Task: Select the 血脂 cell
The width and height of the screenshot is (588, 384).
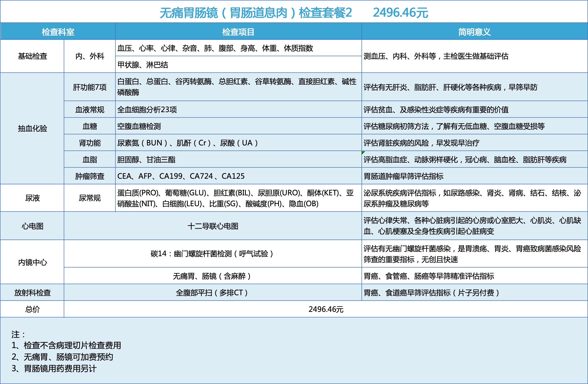Action: pos(90,159)
